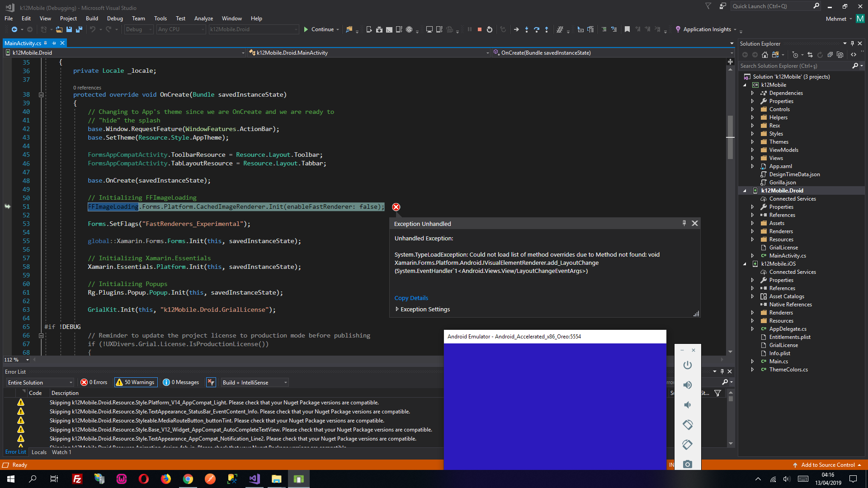Pin the Solution Explorer panel

click(x=852, y=43)
